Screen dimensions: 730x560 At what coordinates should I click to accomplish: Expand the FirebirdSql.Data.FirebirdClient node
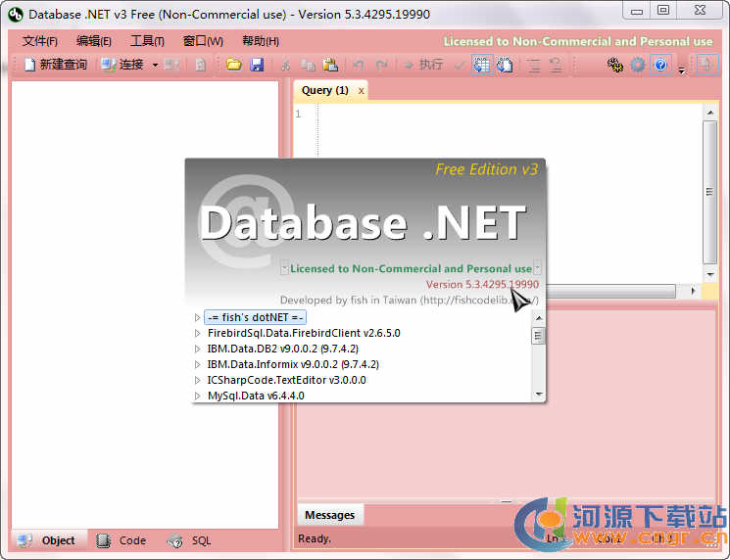pyautogui.click(x=197, y=334)
